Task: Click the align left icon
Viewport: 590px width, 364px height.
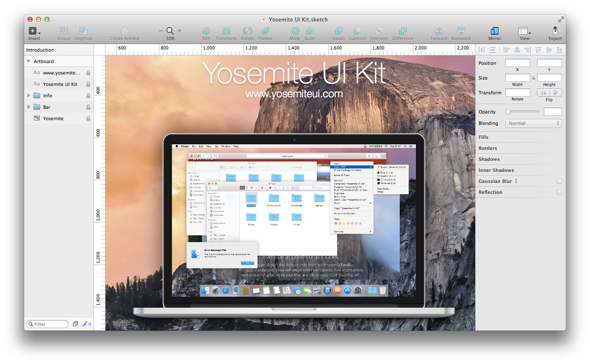Action: coord(507,50)
